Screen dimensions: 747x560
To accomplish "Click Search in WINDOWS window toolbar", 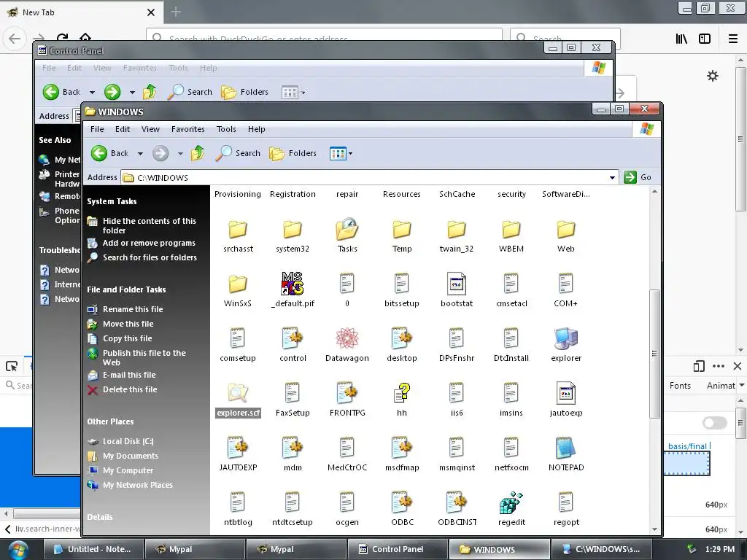I will (239, 153).
